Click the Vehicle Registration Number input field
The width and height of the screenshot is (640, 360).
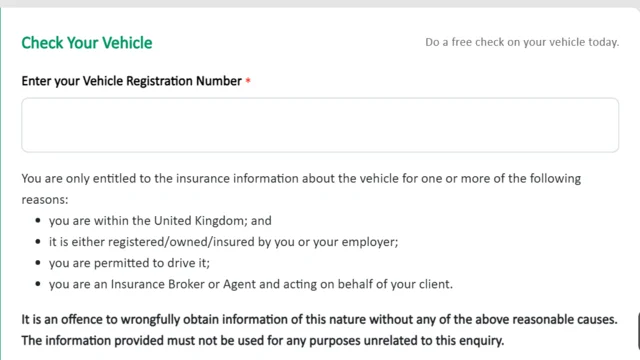click(x=320, y=125)
